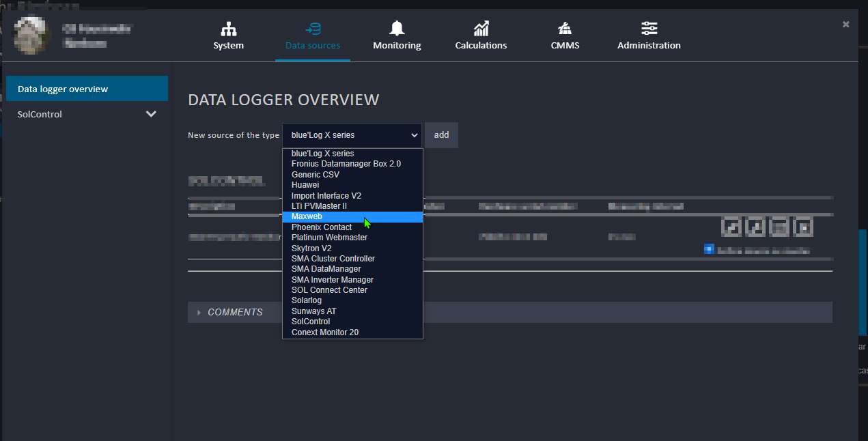This screenshot has width=868, height=441.
Task: Select SolControl in the dropdown list
Action: pyautogui.click(x=352, y=322)
